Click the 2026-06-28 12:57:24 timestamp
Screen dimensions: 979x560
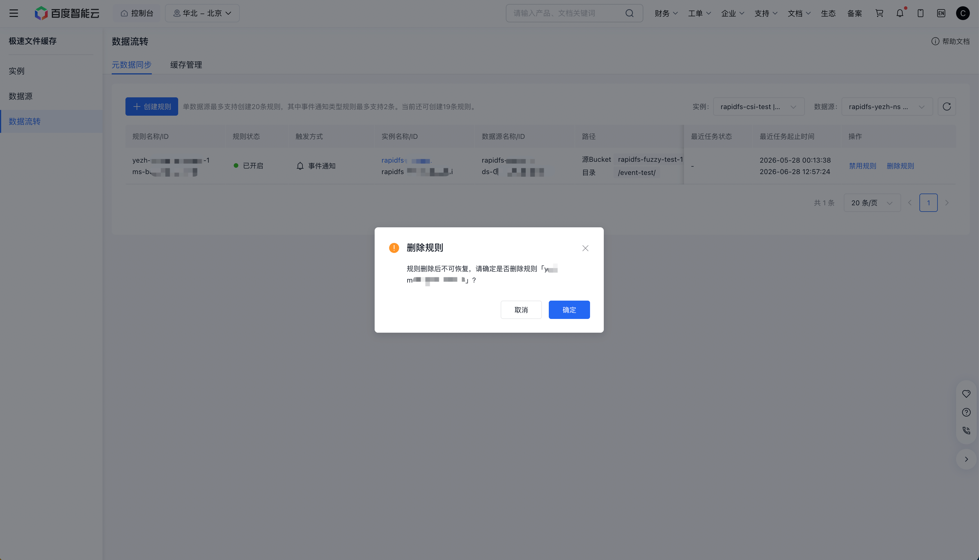794,171
